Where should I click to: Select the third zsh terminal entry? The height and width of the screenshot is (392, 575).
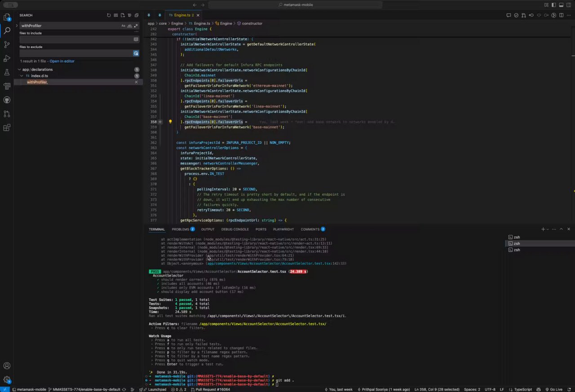[540, 250]
